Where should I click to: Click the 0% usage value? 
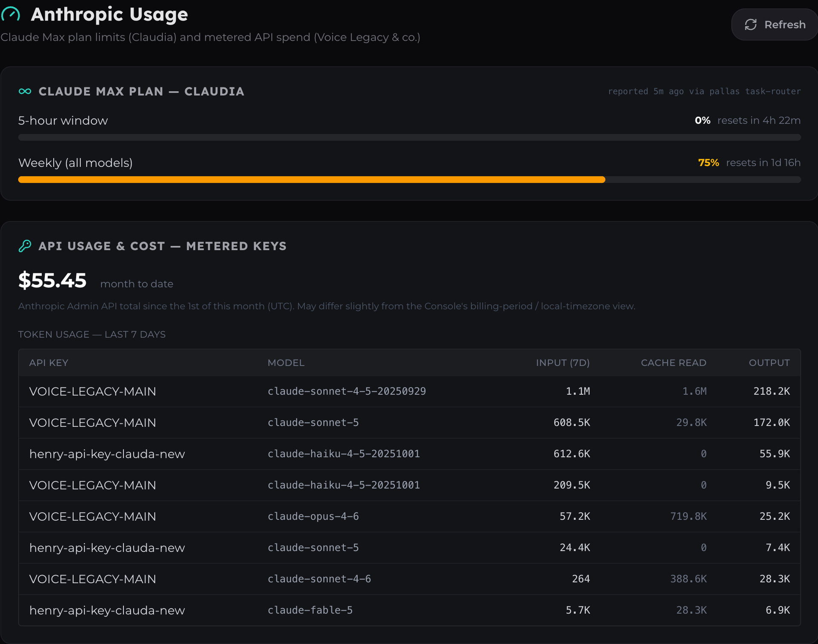[703, 121]
